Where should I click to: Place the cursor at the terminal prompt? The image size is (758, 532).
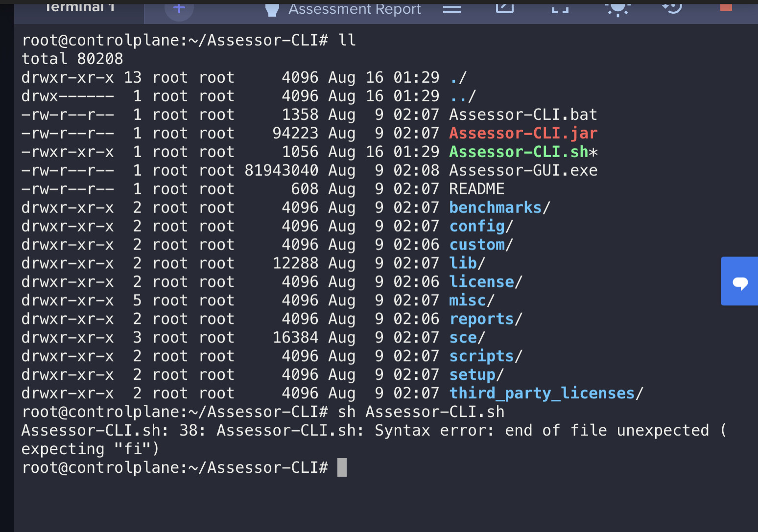point(342,467)
